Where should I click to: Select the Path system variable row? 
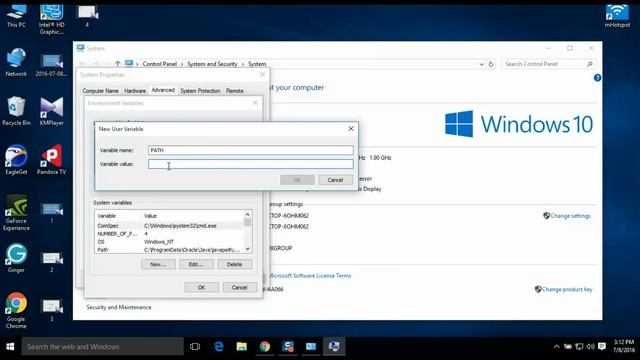169,249
